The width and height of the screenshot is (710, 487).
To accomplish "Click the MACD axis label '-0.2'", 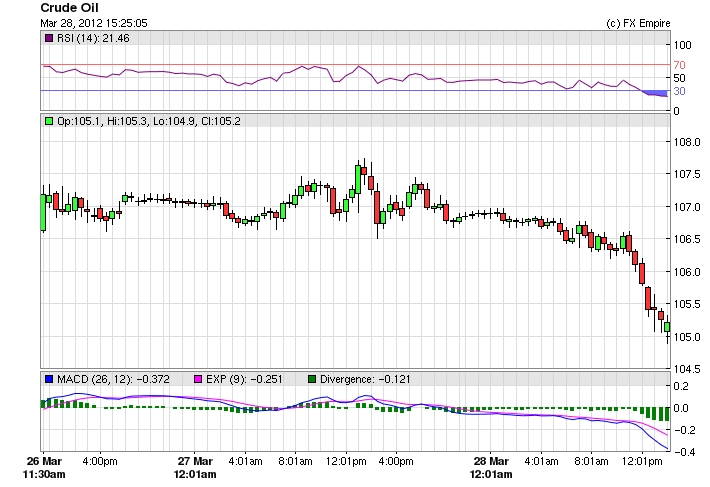I will point(685,430).
